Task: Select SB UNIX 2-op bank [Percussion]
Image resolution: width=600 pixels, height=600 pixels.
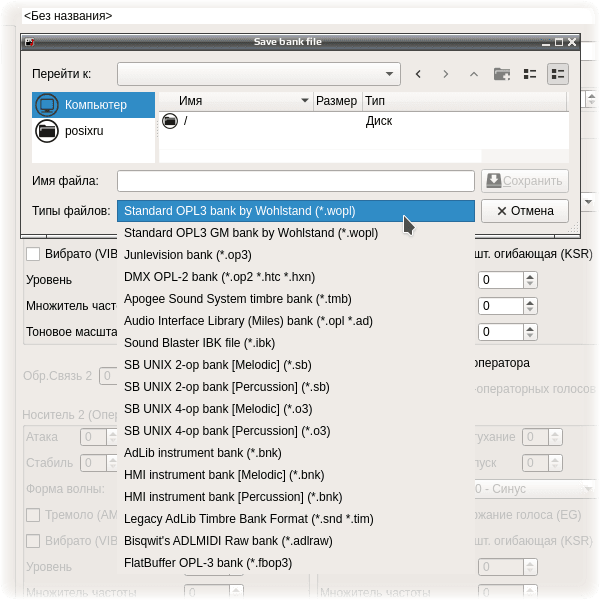Action: point(296,387)
